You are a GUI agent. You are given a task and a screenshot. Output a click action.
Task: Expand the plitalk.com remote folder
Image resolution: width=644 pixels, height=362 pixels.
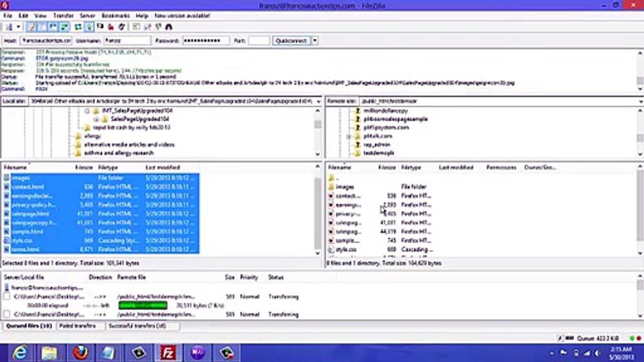(348, 136)
